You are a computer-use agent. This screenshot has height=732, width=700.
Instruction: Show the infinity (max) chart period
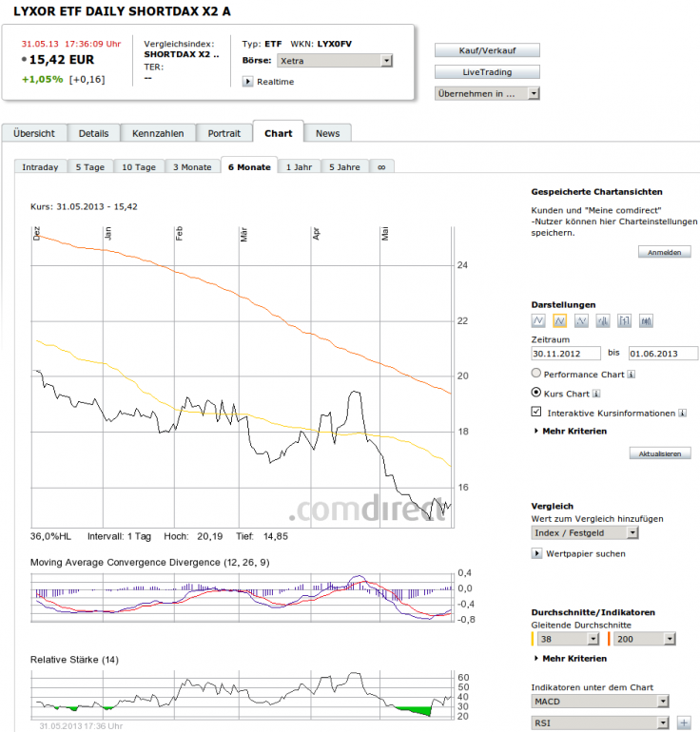point(381,166)
